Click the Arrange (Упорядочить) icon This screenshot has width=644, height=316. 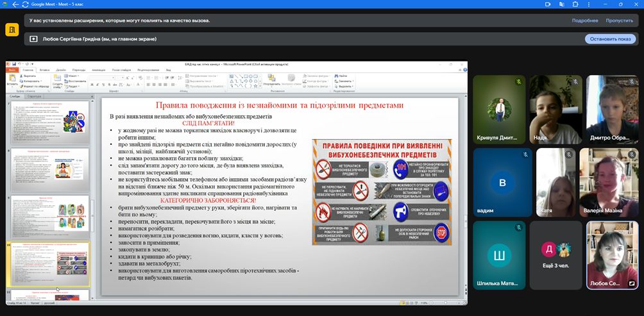coord(271,79)
